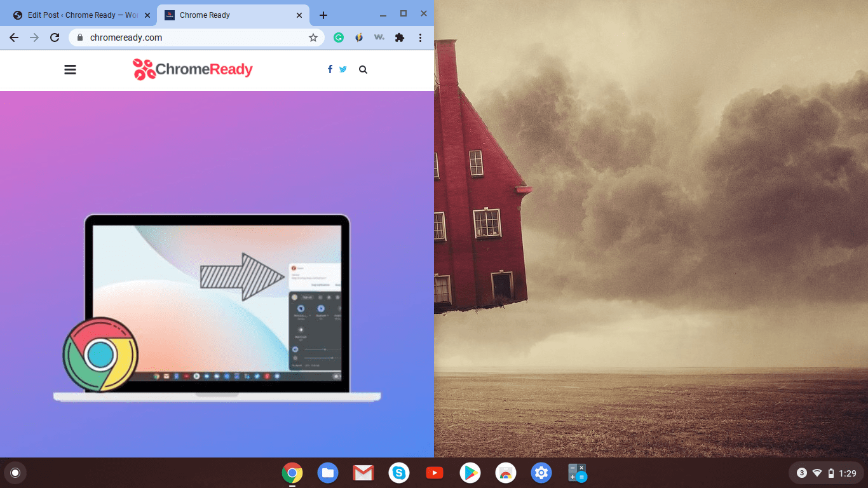Maximize the Chrome window
The height and width of the screenshot is (488, 868).
point(403,13)
